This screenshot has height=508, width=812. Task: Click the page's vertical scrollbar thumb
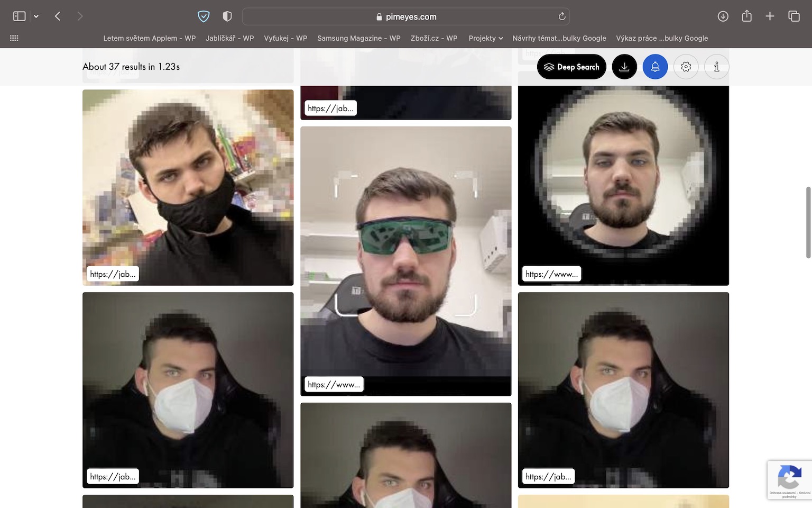point(808,222)
